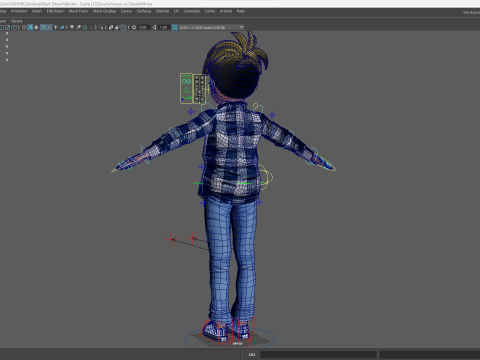Select blue cross control at right shoulder
The height and width of the screenshot is (360, 480).
pyautogui.click(x=272, y=115)
